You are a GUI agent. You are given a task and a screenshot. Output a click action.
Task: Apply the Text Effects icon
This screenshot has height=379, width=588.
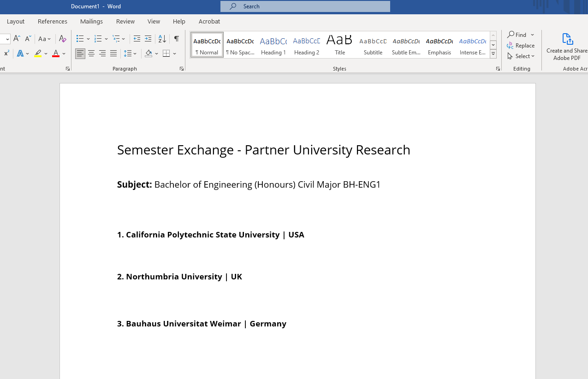(20, 53)
